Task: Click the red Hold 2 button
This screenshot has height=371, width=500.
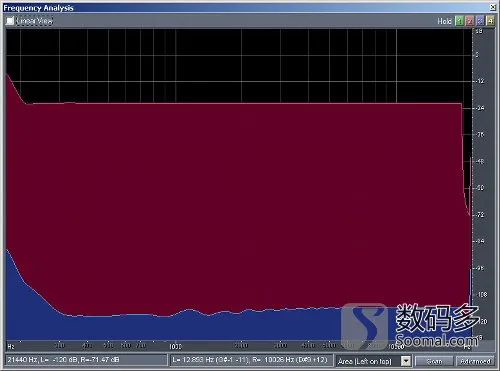Action: pyautogui.click(x=470, y=21)
